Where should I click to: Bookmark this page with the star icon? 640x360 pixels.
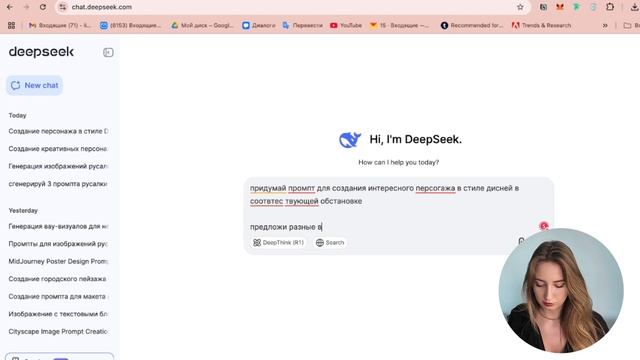[520, 7]
